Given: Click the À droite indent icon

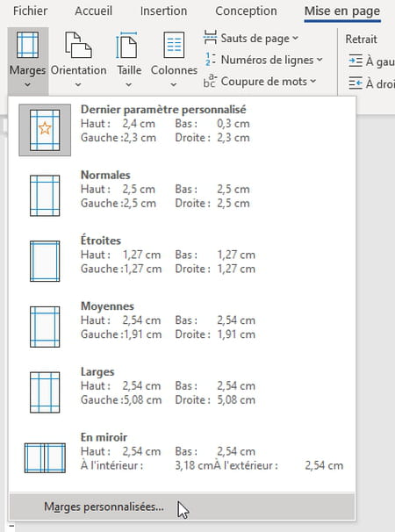Looking at the screenshot, I should click(355, 83).
